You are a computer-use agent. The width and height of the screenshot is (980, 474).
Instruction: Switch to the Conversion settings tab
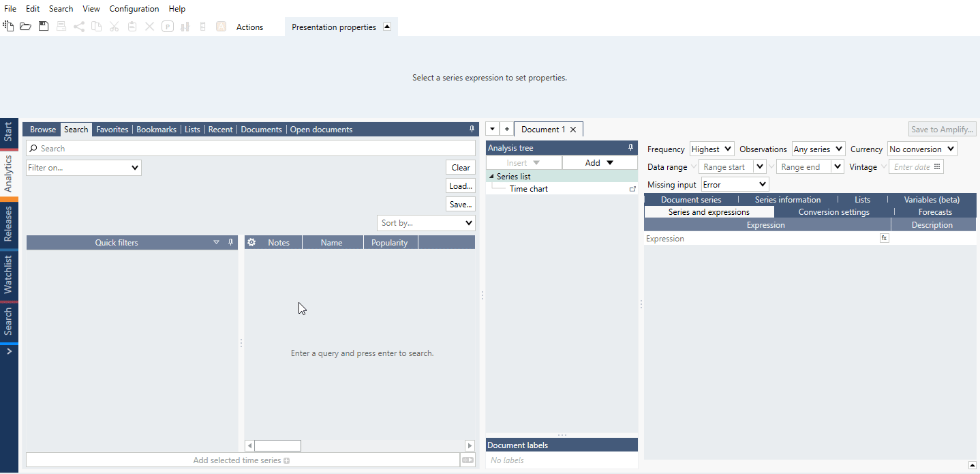point(833,212)
